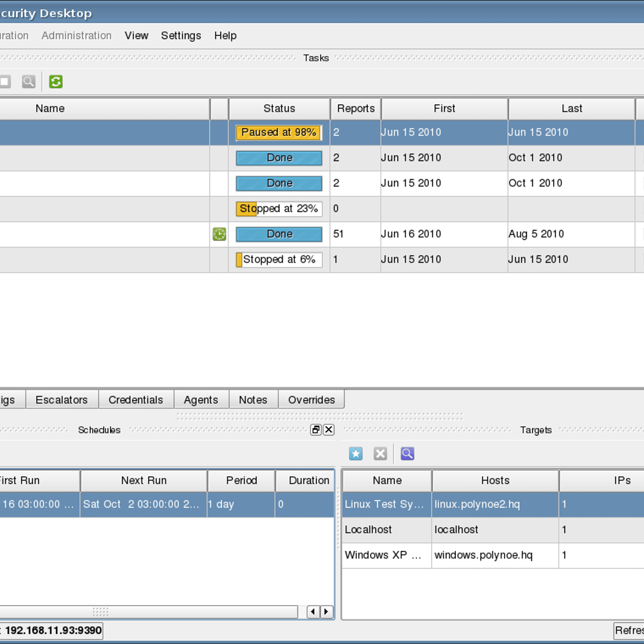This screenshot has width=644, height=644.
Task: Click the Stopped at 23% progress bar
Action: coord(279,209)
